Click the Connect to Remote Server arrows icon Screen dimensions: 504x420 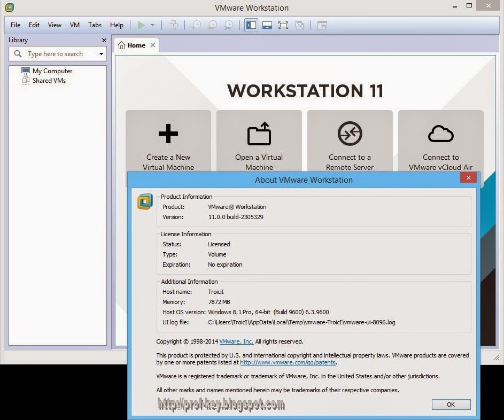click(350, 134)
